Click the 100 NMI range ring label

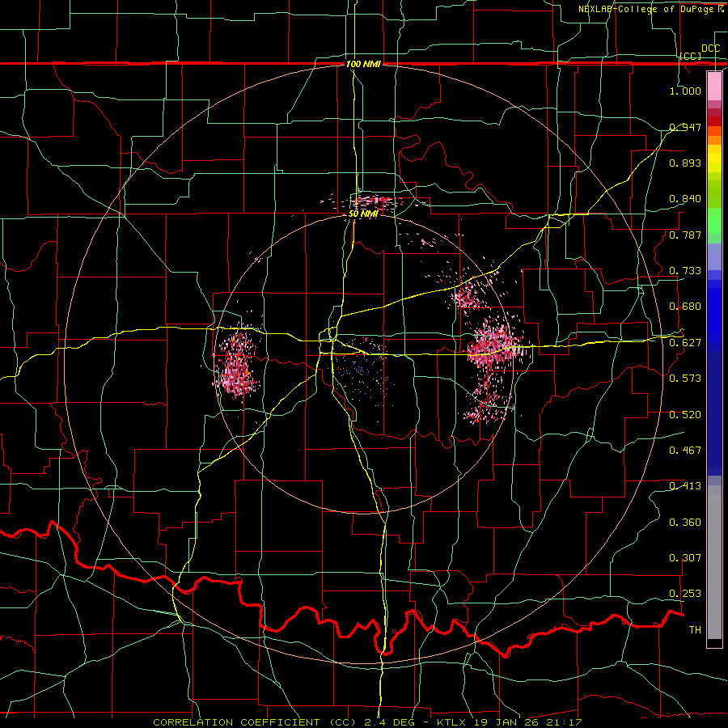point(363,64)
